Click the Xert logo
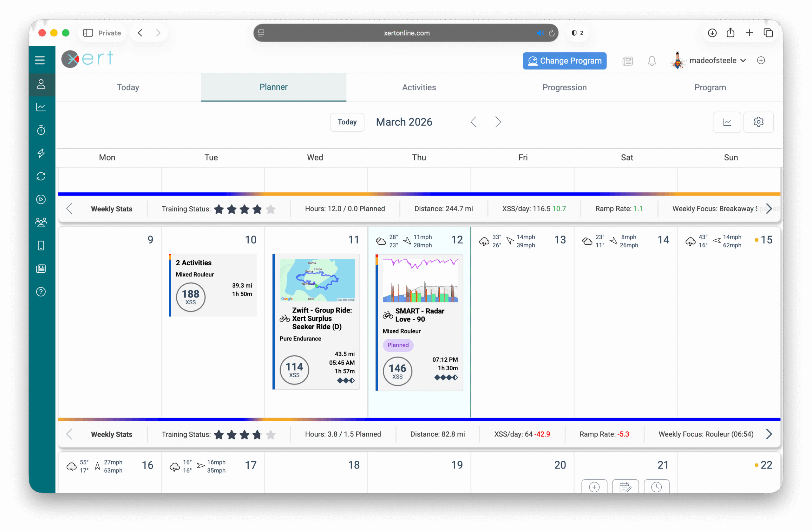This screenshot has width=812, height=531. point(87,59)
